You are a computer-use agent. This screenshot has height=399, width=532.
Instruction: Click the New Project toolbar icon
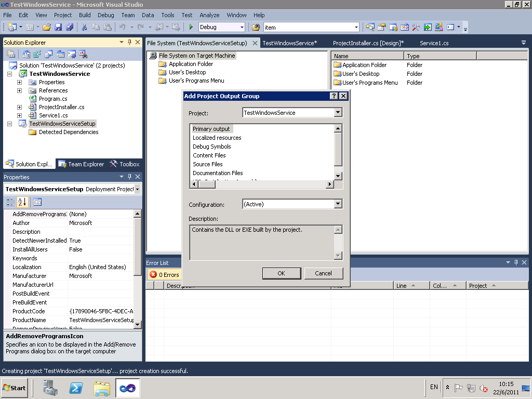(x=12, y=27)
